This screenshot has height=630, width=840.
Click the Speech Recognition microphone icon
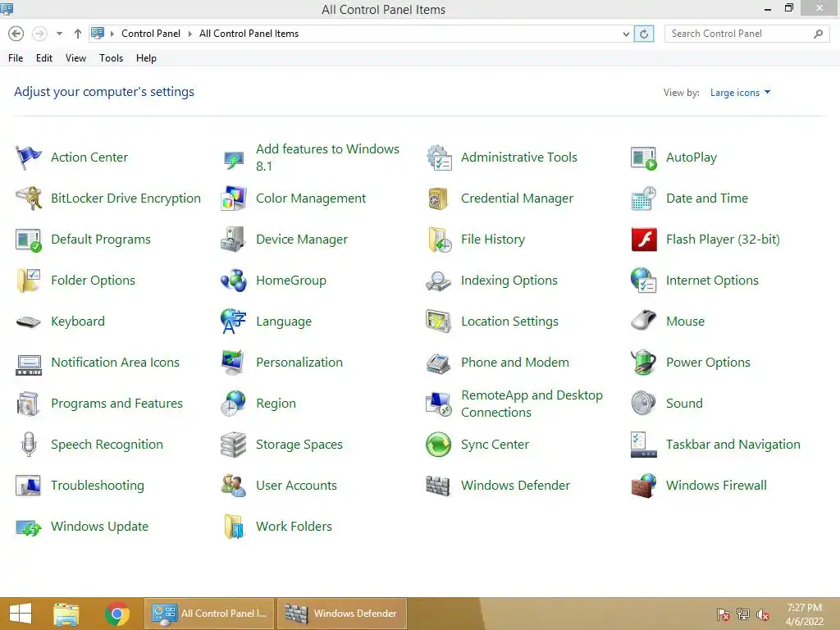coord(29,445)
